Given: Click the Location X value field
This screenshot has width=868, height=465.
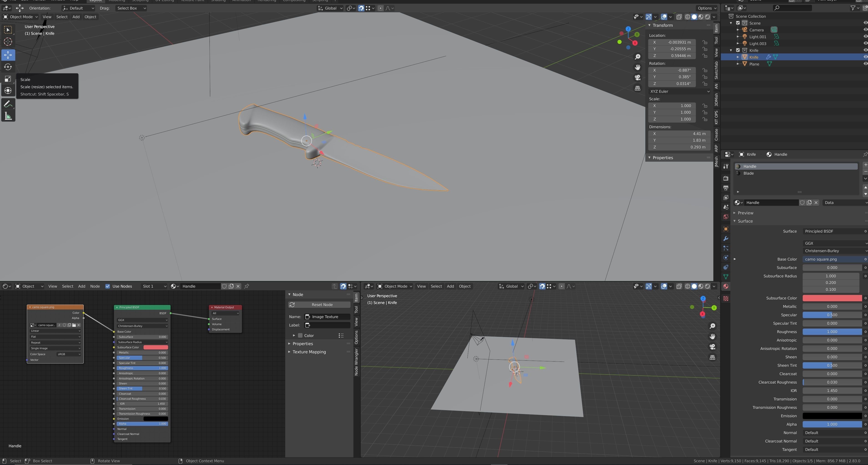Looking at the screenshot, I should 672,42.
